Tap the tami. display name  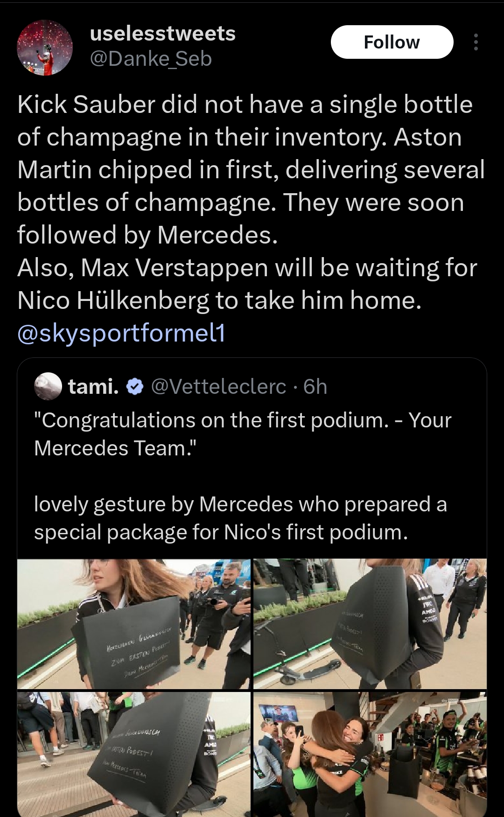[x=93, y=387]
